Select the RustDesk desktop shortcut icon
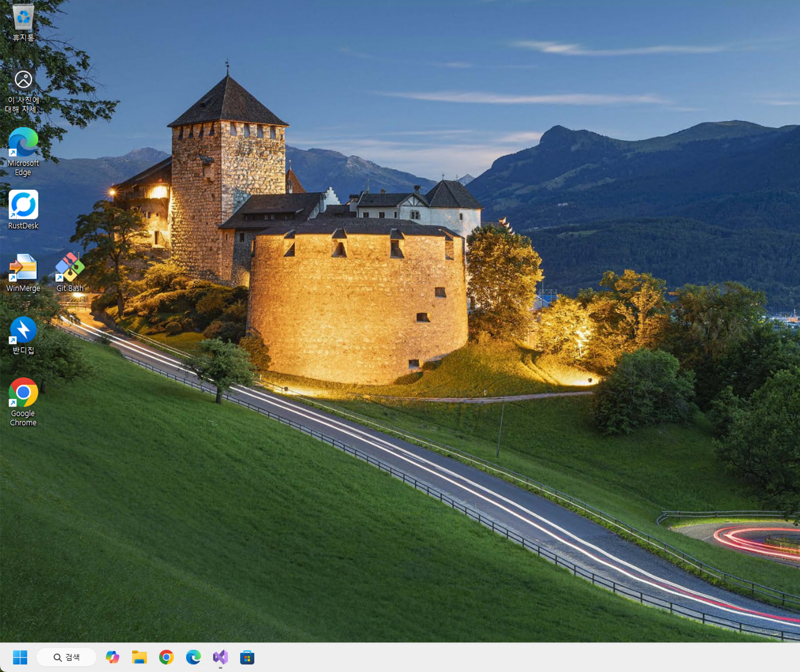This screenshot has width=800, height=672. pyautogui.click(x=23, y=205)
